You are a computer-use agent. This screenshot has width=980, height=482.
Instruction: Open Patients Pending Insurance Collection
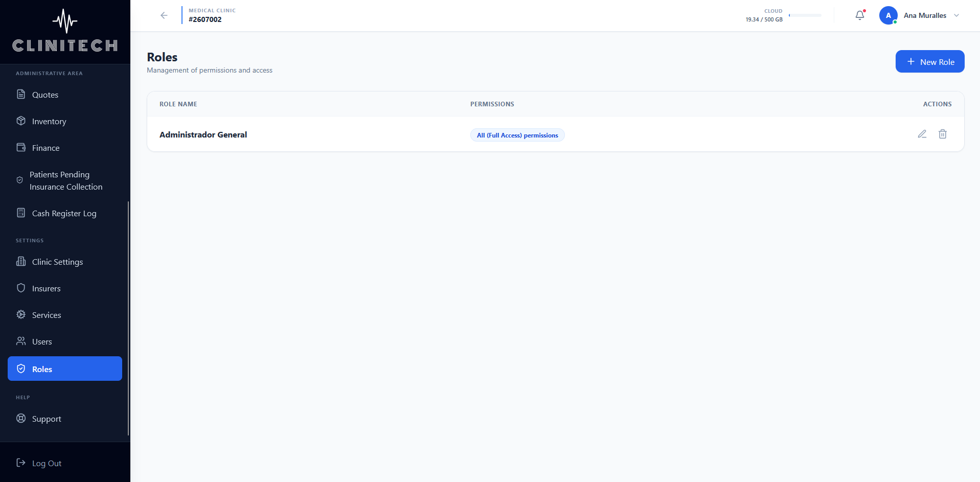point(65,180)
